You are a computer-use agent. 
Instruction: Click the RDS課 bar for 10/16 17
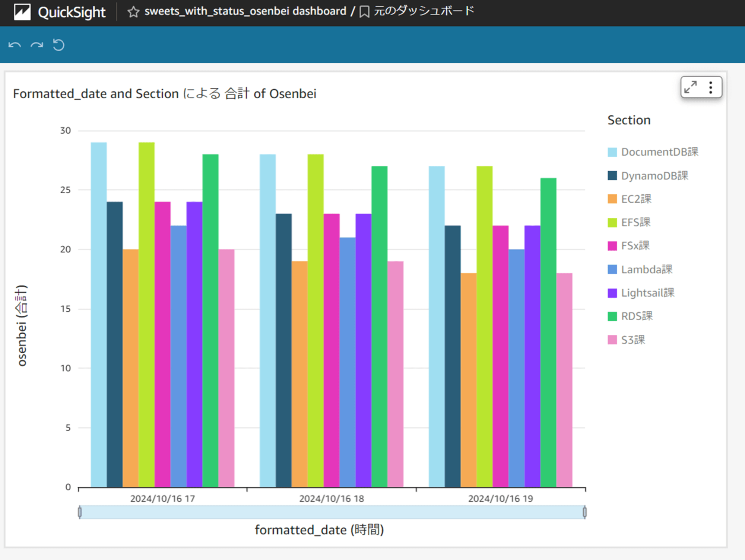(x=210, y=321)
